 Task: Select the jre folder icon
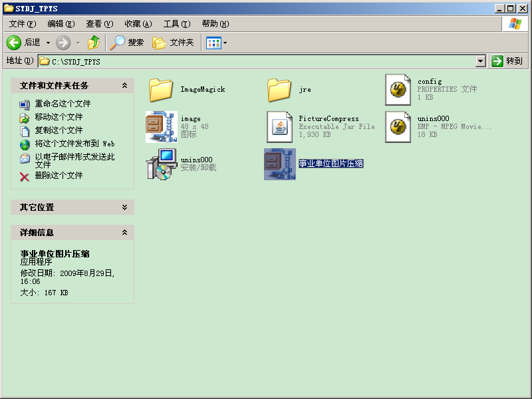[x=279, y=90]
